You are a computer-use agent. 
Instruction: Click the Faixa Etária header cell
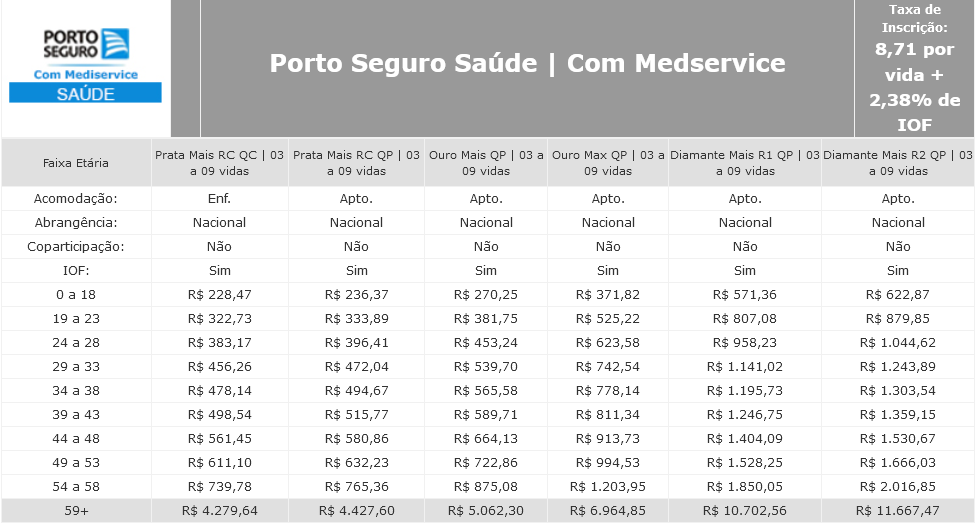click(x=76, y=163)
